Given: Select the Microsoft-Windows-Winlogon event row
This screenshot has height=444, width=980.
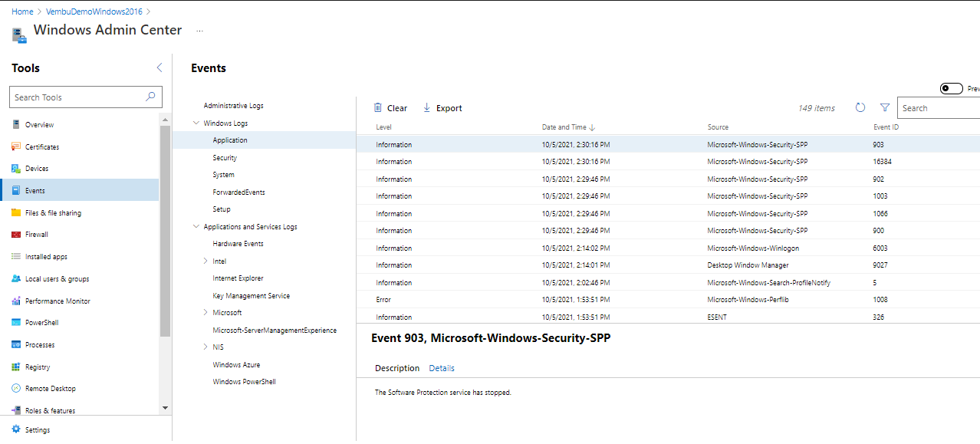Looking at the screenshot, I should pyautogui.click(x=668, y=248).
